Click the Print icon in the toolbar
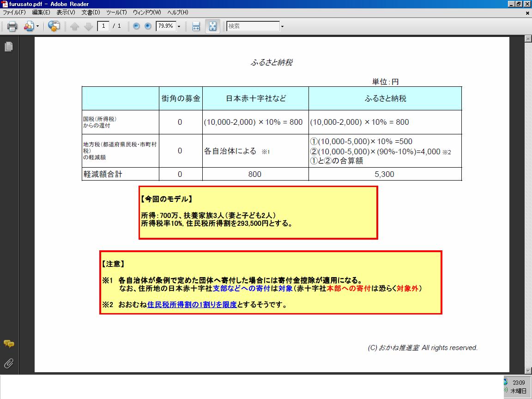 click(x=12, y=26)
